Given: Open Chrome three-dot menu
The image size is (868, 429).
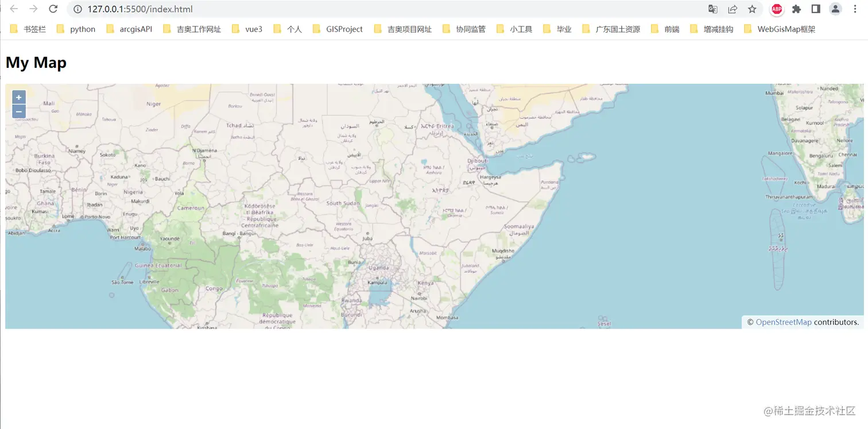Looking at the screenshot, I should [x=855, y=9].
